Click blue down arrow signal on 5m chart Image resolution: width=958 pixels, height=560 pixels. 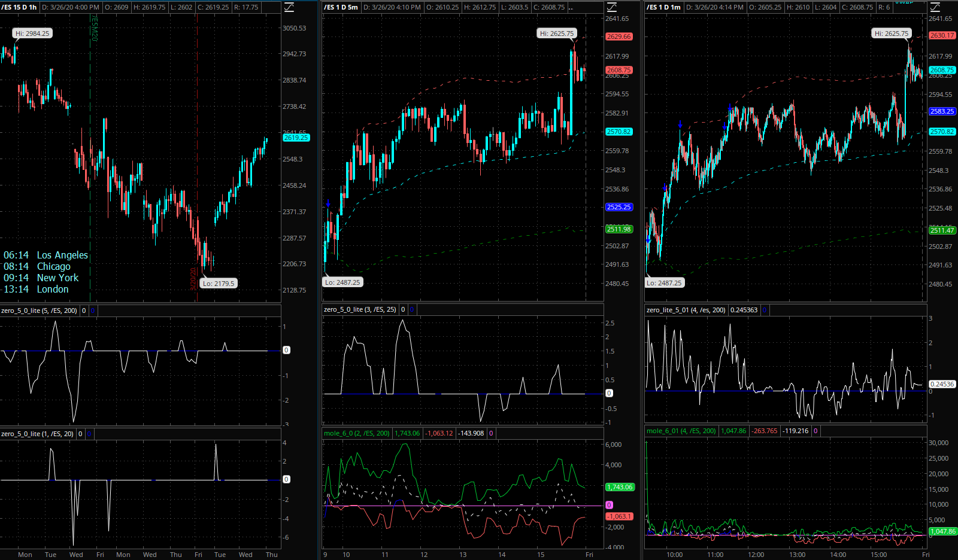(328, 204)
